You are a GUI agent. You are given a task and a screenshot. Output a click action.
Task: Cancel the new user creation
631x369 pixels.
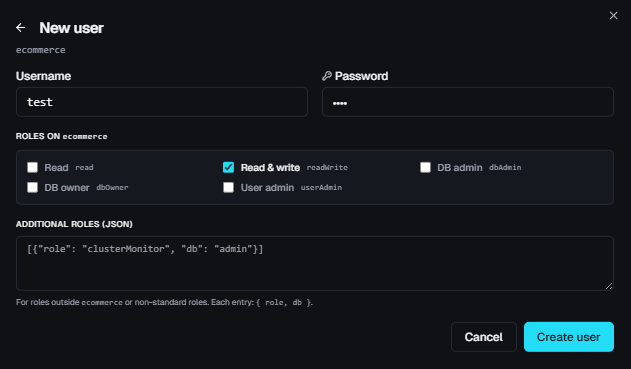coord(484,337)
